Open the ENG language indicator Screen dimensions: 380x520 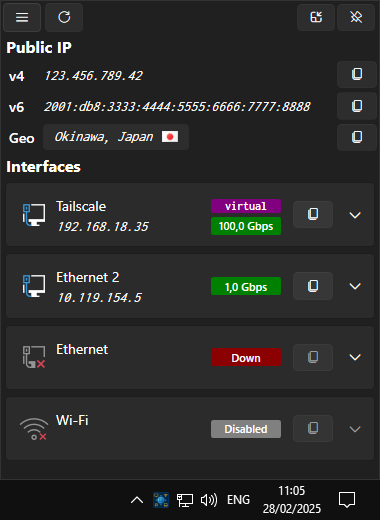[x=238, y=500]
